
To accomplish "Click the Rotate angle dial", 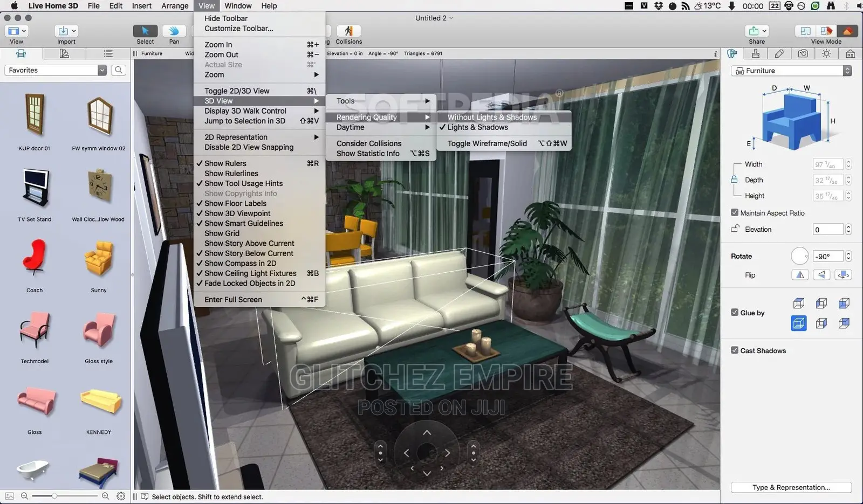I will (799, 256).
